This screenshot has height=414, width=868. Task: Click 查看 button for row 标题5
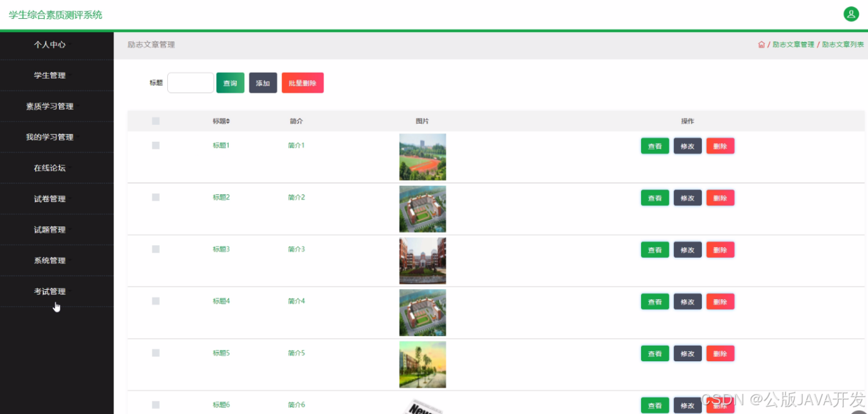coord(655,354)
